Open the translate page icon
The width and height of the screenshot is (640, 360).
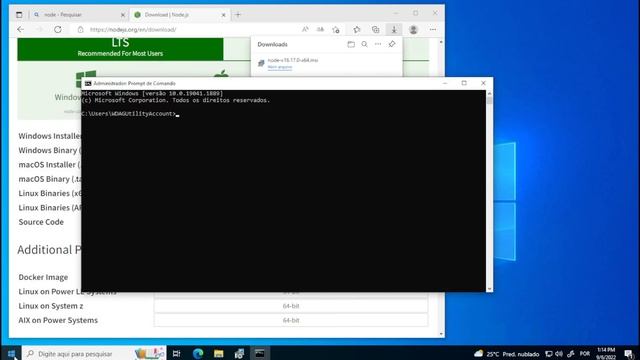click(320, 29)
